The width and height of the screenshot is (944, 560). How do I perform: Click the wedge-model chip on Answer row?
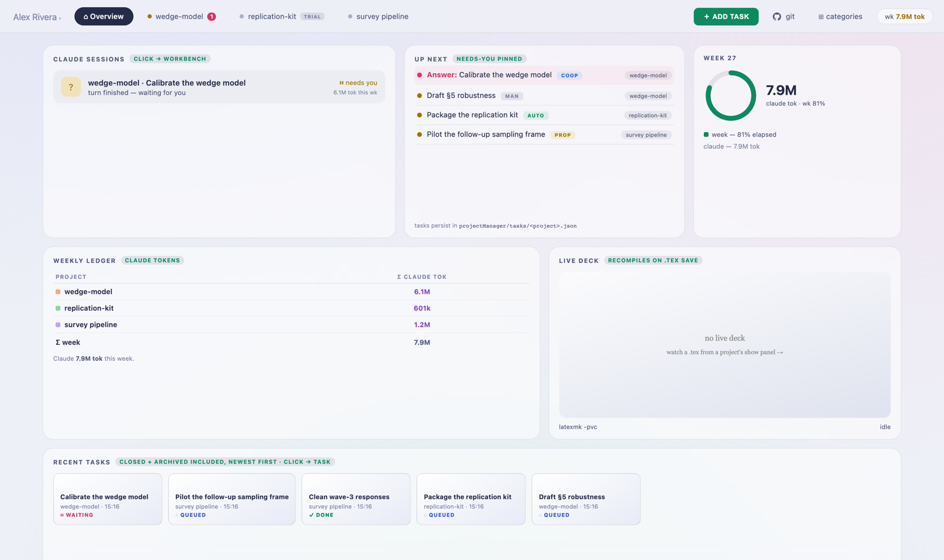[x=648, y=75]
